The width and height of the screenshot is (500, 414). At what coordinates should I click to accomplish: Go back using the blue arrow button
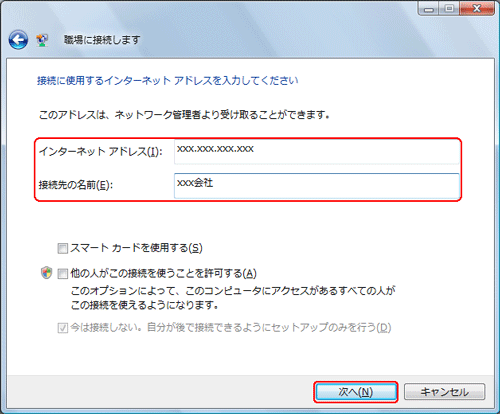point(18,40)
